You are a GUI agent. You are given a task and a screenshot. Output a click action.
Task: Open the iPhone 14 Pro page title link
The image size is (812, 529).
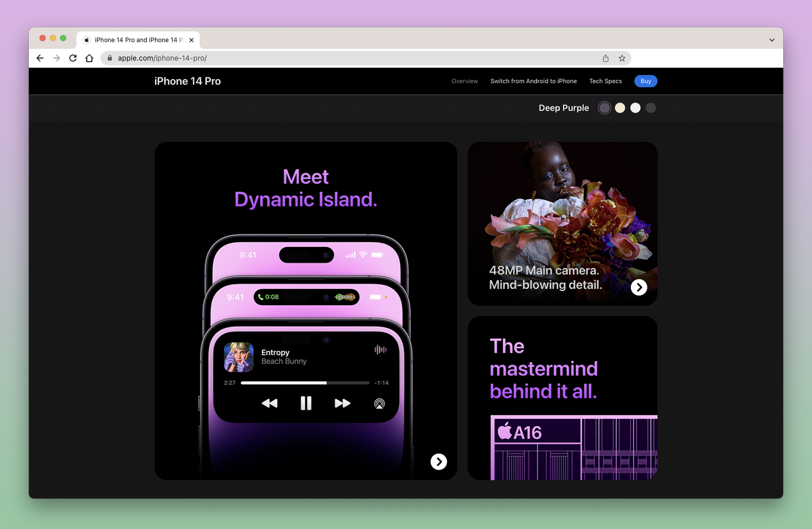pyautogui.click(x=188, y=81)
